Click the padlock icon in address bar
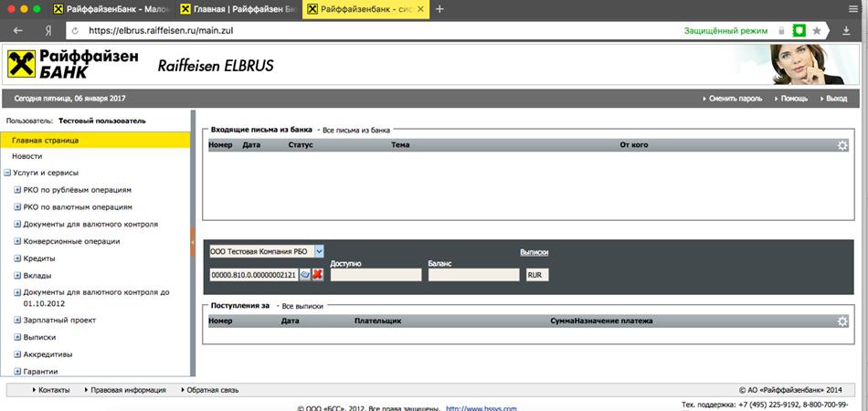Screen dimensions: 868x411 pyautogui.click(x=781, y=31)
